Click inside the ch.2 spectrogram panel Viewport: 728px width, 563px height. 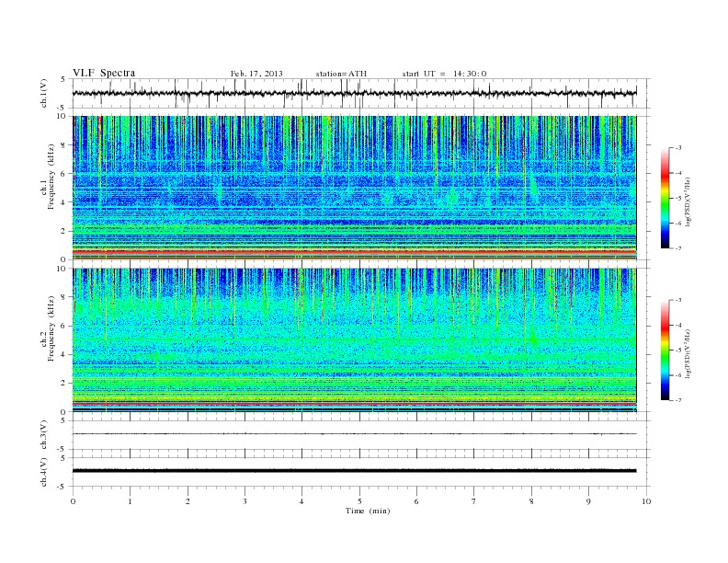click(x=355, y=340)
